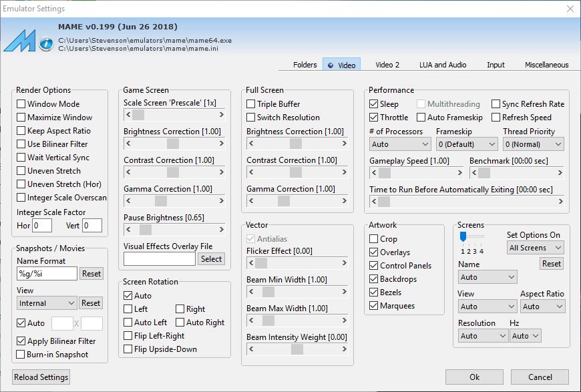The width and height of the screenshot is (581, 392).
Task: Click the Cancel button
Action: coord(540,377)
